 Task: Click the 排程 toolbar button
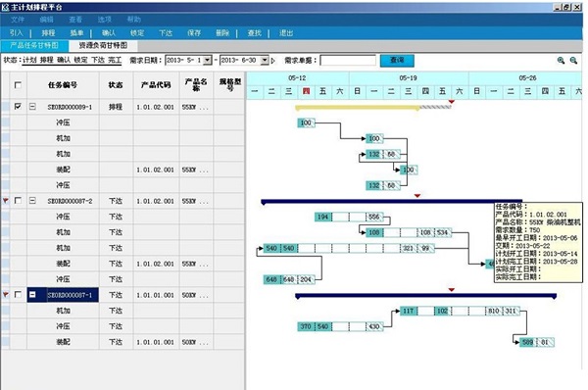(48, 33)
